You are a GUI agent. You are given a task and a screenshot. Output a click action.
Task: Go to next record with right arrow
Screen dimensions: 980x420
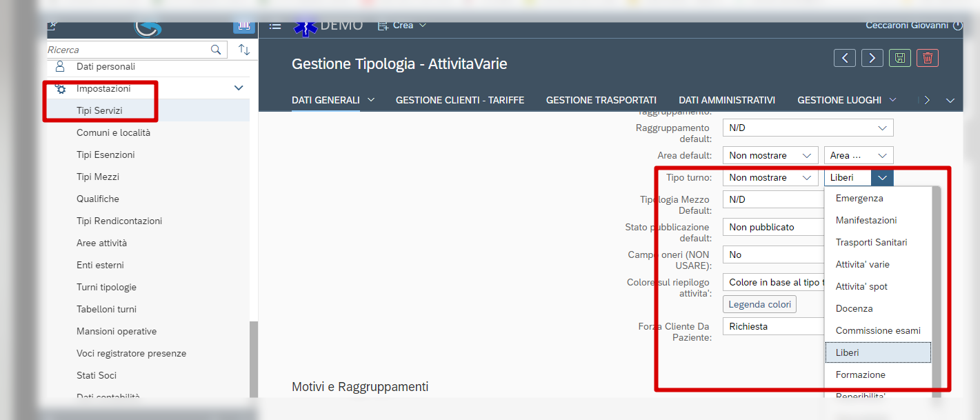872,58
